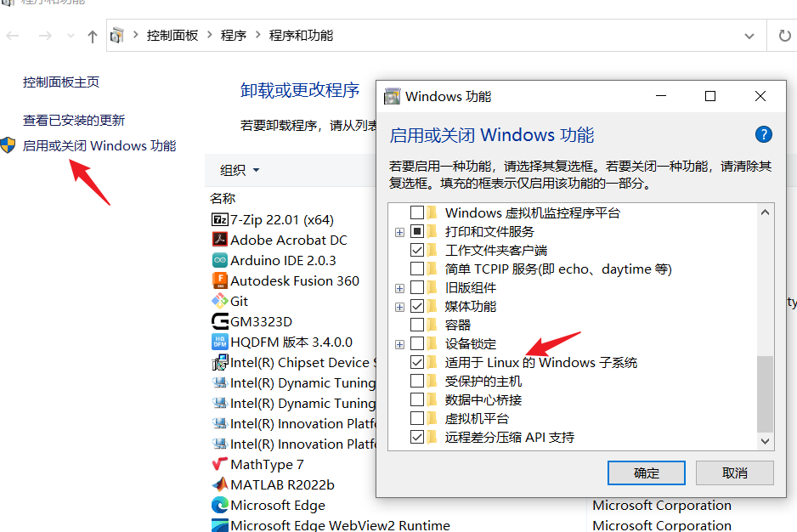Click the control panel icon in address bar

[x=117, y=35]
